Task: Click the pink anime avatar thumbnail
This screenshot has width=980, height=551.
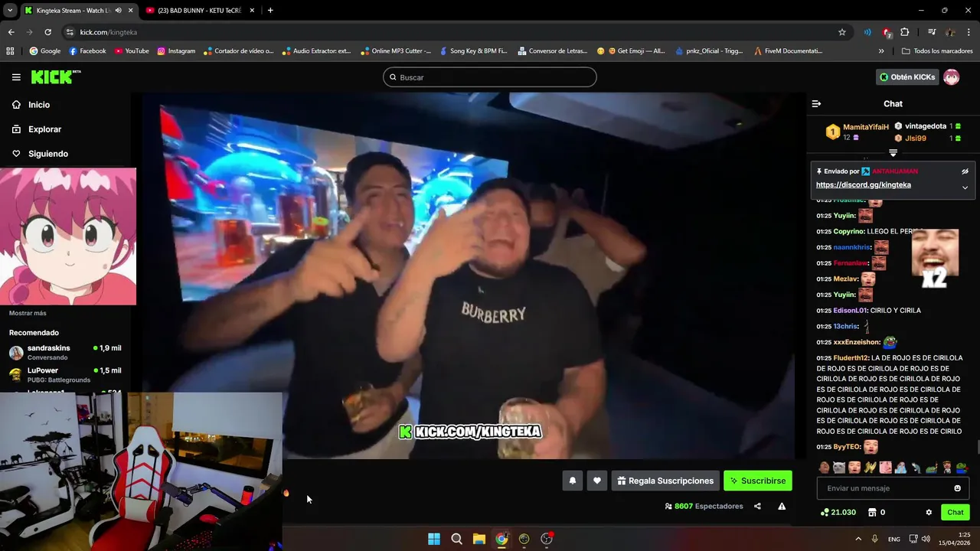Action: 68,236
